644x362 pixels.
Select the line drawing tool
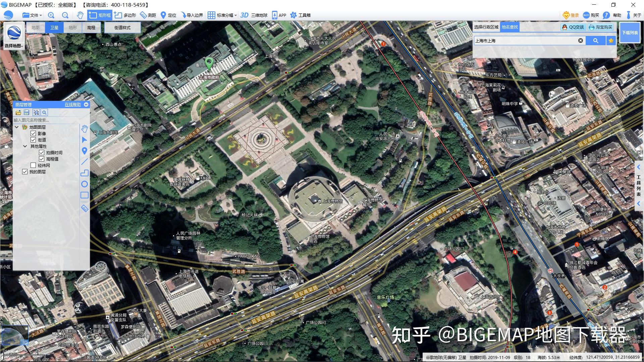coord(85,162)
